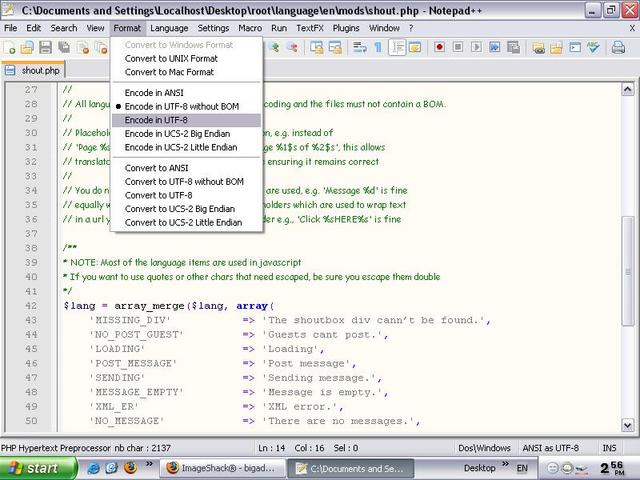This screenshot has height=480, width=640.
Task: Select Encode in UCS-2 Big Endian
Action: [186, 133]
